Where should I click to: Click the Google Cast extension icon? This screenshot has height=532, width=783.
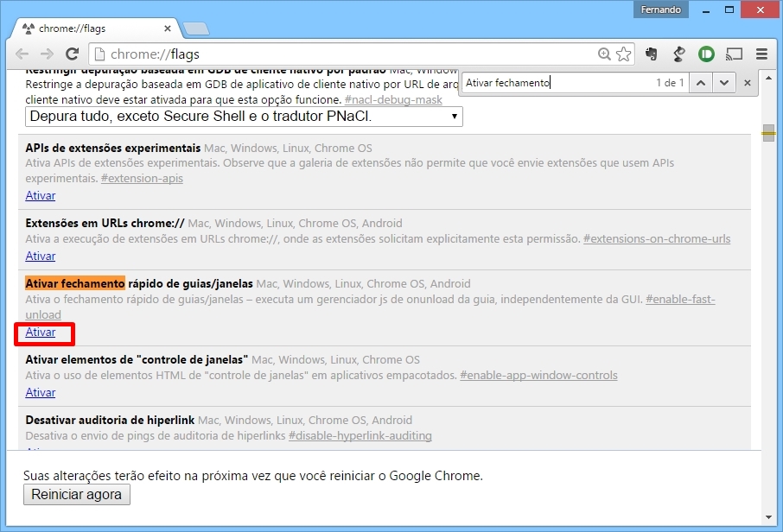[x=734, y=54]
